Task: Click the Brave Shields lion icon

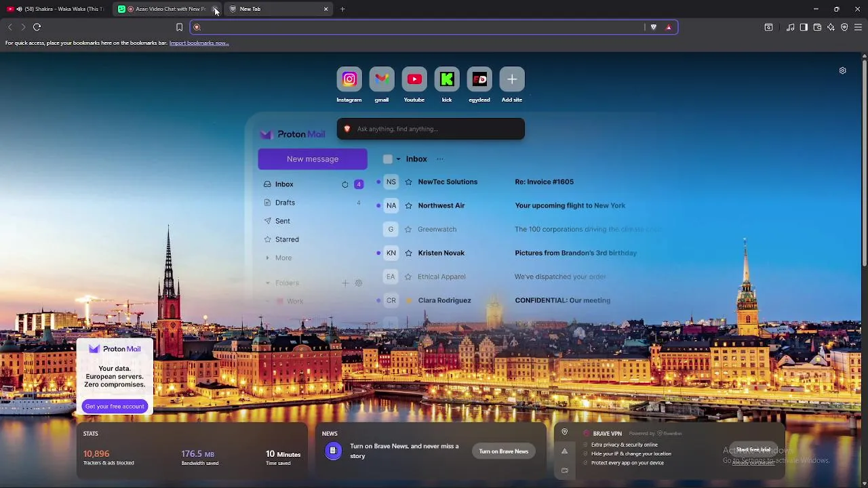Action: 654,27
